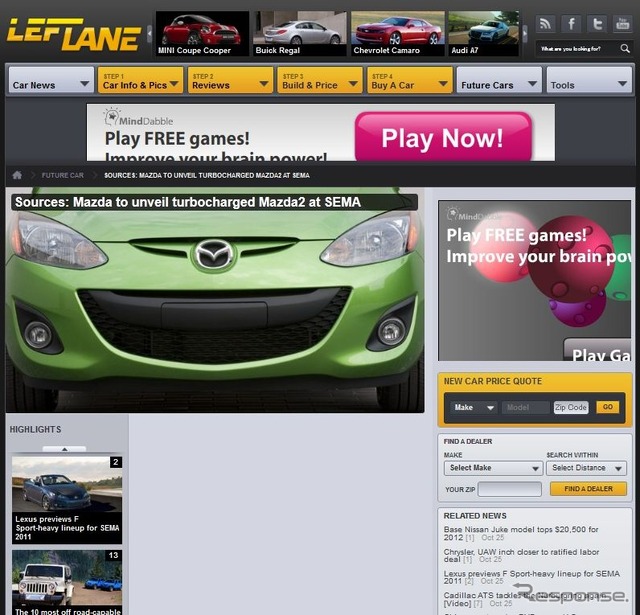Open the off road-capable highlight thumbnail
Screen dimensions: 640x615
(67, 582)
